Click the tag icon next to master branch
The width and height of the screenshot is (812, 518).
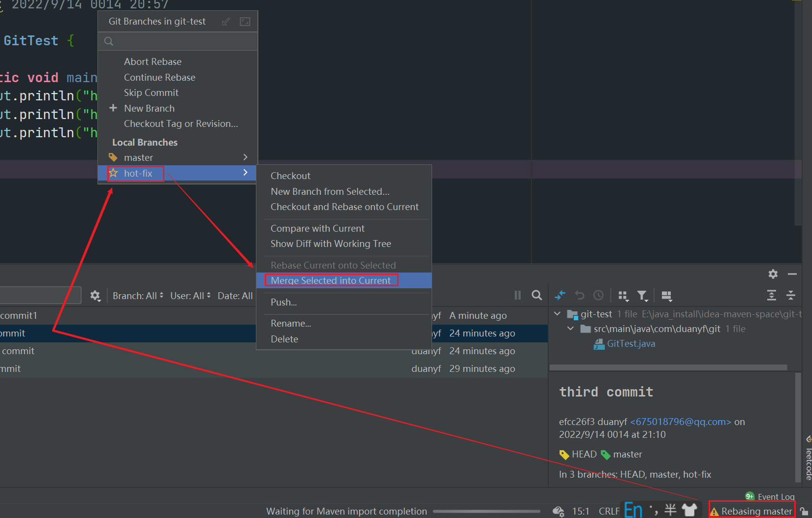point(113,157)
